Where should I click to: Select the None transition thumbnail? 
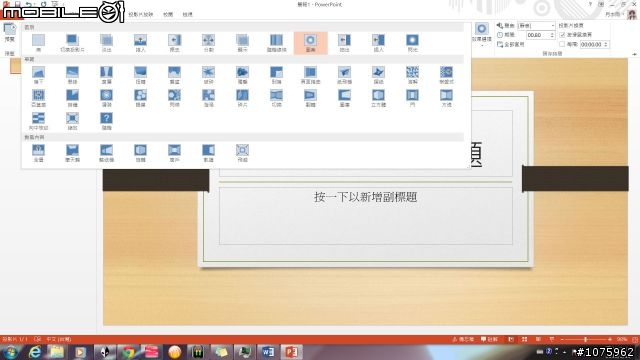(38, 43)
